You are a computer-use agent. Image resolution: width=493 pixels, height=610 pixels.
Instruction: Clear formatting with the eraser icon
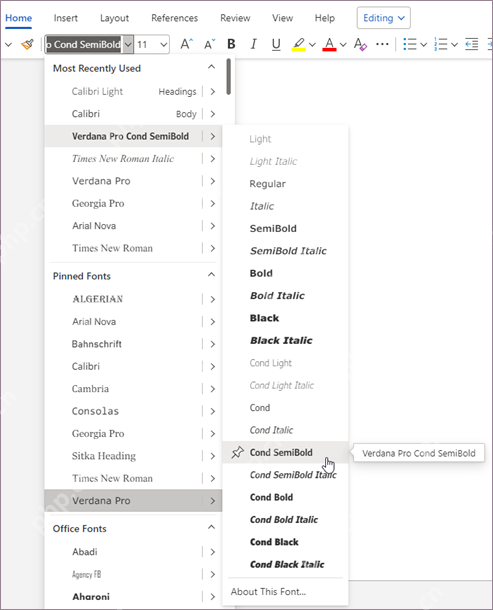[360, 44]
